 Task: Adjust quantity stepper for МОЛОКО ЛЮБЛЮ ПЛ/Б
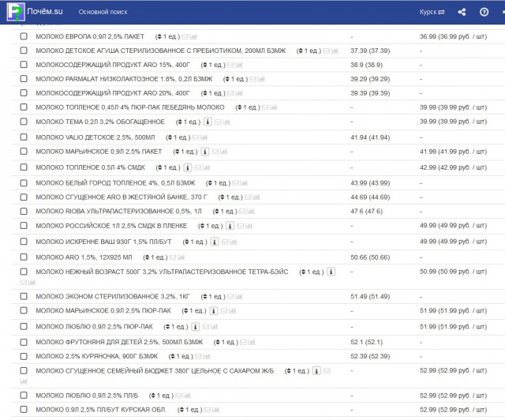click(x=152, y=396)
